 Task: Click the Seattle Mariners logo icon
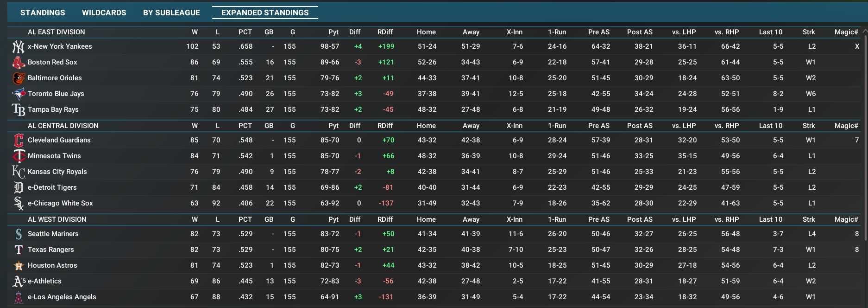point(18,234)
